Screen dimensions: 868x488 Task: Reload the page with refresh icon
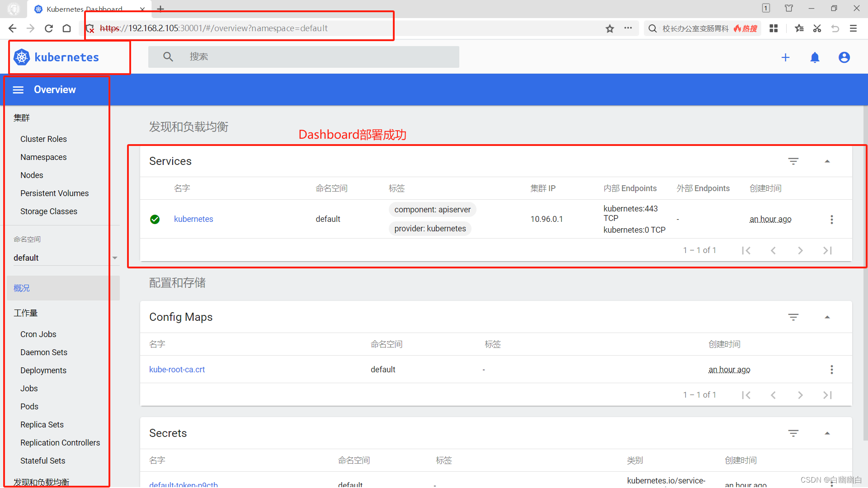[x=49, y=28]
